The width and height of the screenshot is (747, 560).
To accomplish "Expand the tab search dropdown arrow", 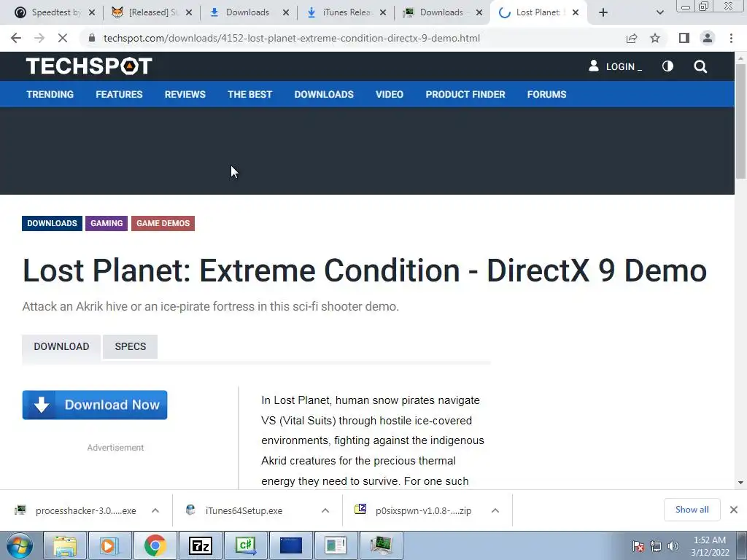I will 659,12.
